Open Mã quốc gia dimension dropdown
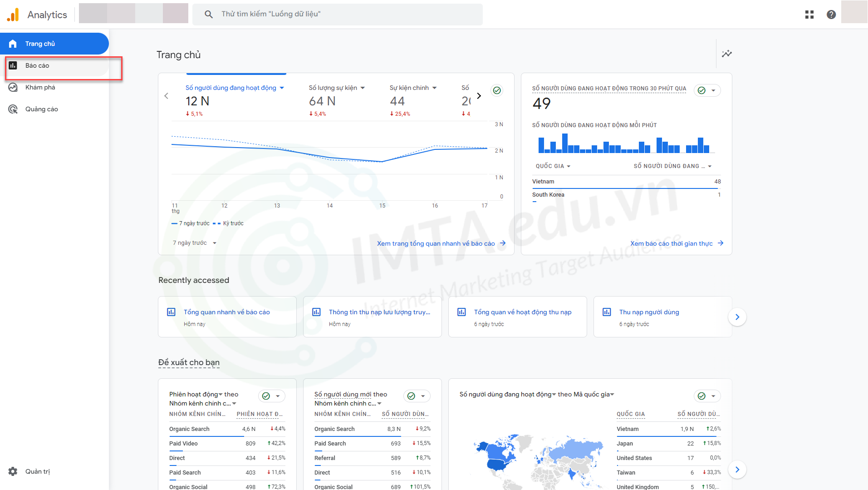This screenshot has height=490, width=868. pos(593,394)
